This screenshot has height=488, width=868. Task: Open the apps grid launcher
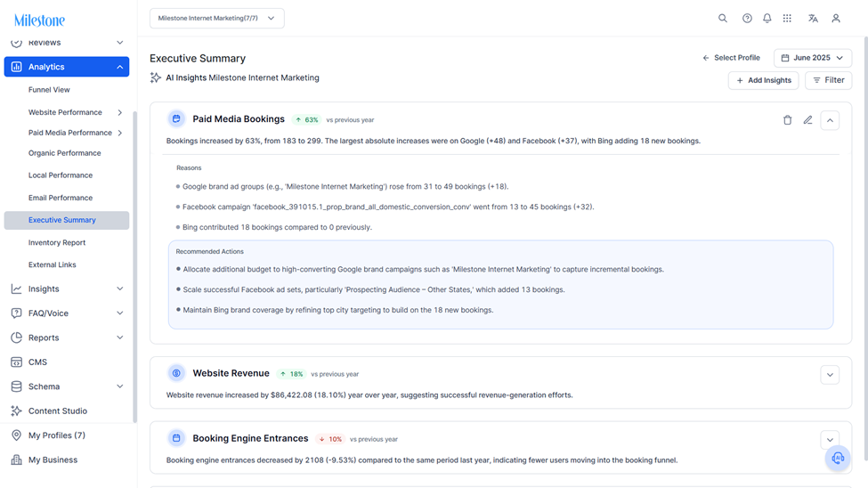(787, 19)
